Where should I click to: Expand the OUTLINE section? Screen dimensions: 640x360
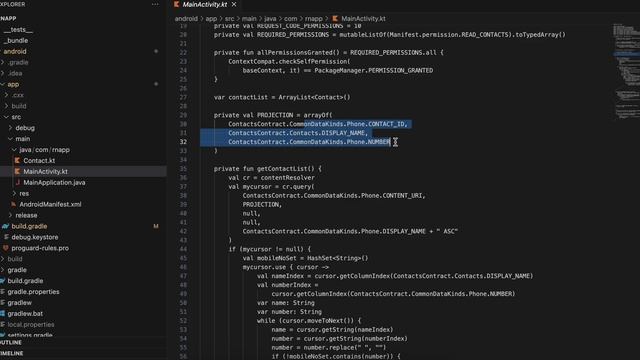[11, 342]
